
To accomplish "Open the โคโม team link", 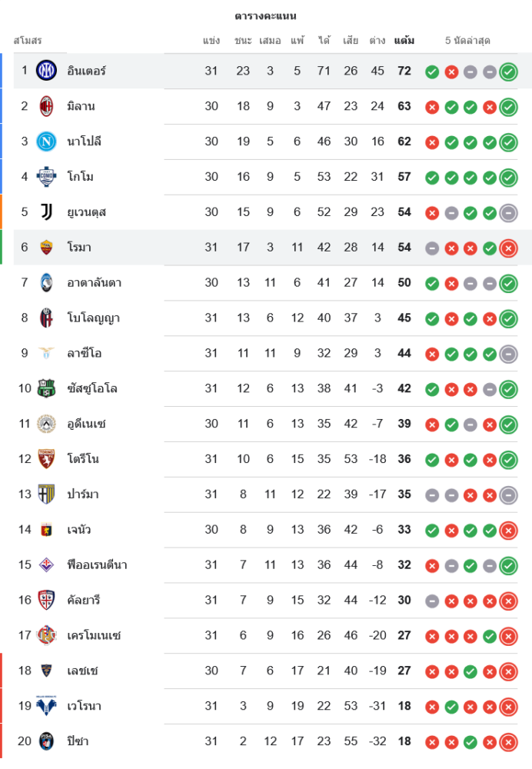I will point(81,177).
